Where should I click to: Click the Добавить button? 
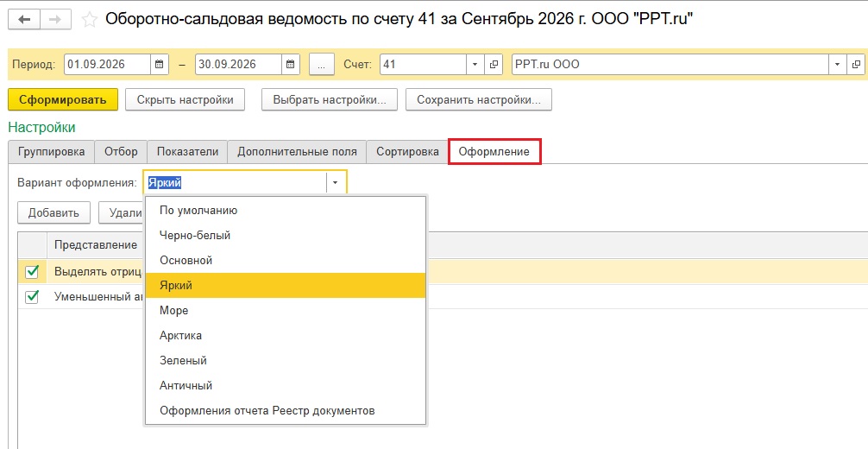53,213
